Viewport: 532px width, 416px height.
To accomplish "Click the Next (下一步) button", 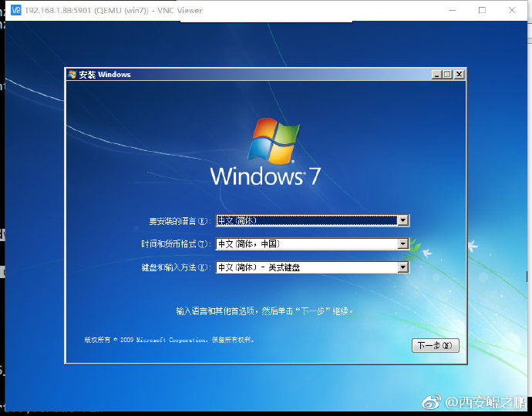I will tap(436, 345).
